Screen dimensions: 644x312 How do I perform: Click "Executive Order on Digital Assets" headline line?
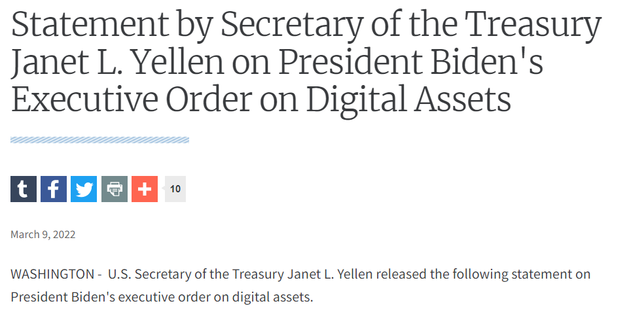tap(260, 99)
